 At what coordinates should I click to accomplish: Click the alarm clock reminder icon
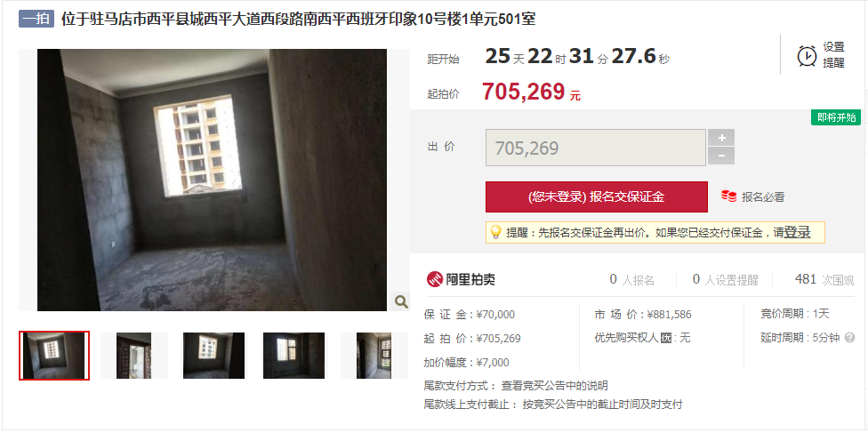[x=807, y=55]
